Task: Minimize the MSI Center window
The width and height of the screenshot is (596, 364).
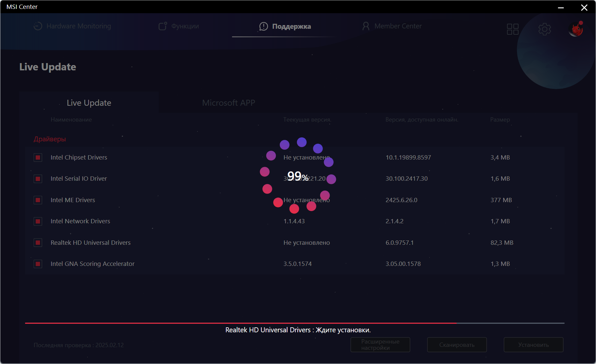Action: [x=561, y=7]
